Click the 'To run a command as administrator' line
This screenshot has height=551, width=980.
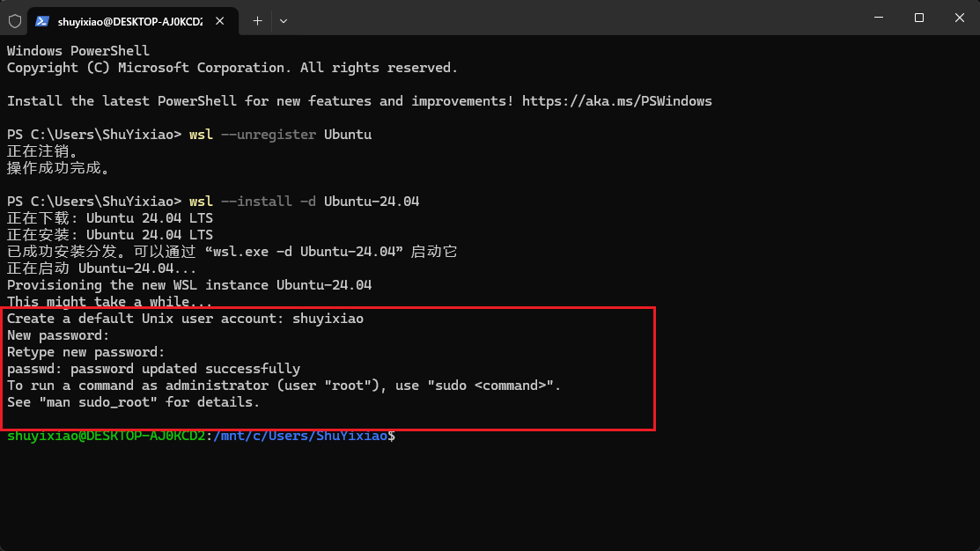[284, 386]
